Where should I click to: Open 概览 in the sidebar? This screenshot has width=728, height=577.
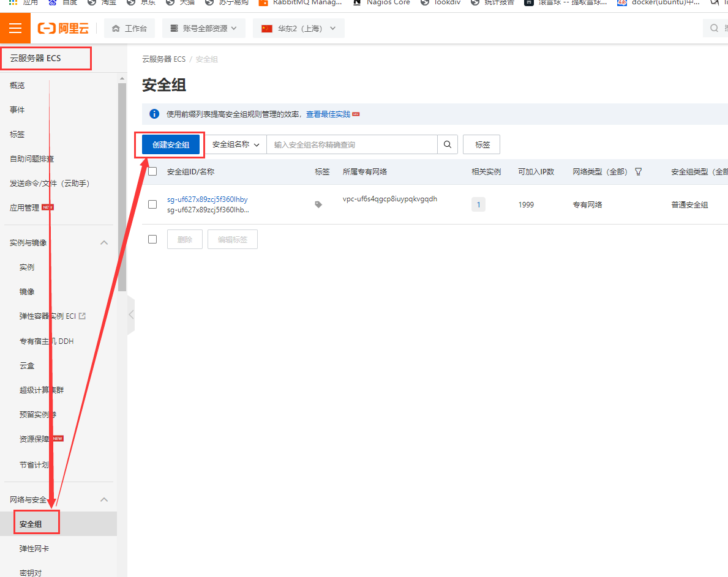tap(17, 85)
